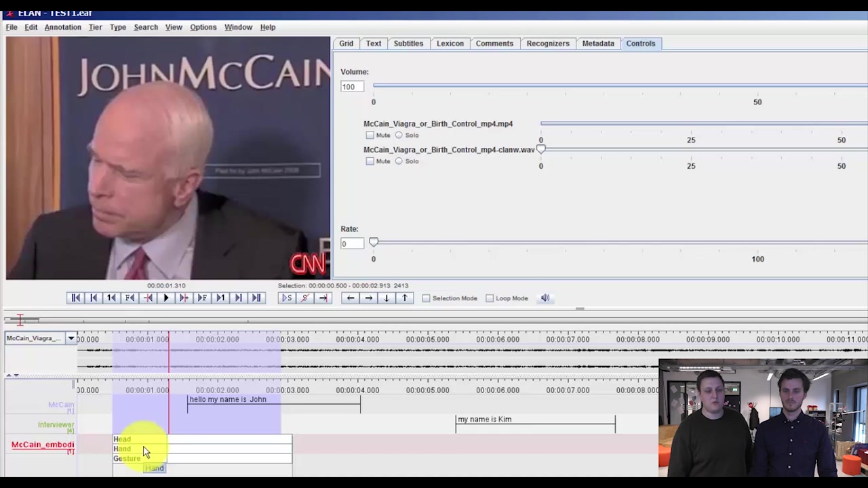Jump to next scrollview button
Viewport: 868px width, 488px height.
click(238, 298)
